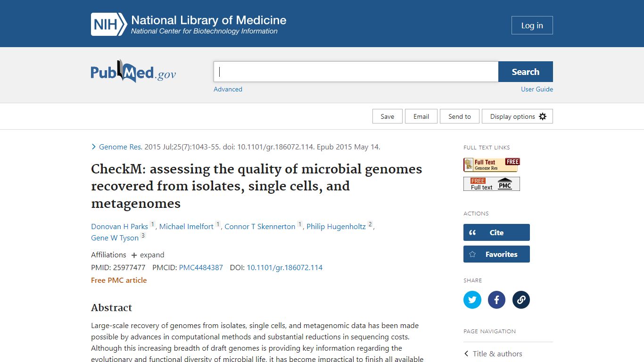Click the Save button
644x362 pixels.
coord(388,116)
